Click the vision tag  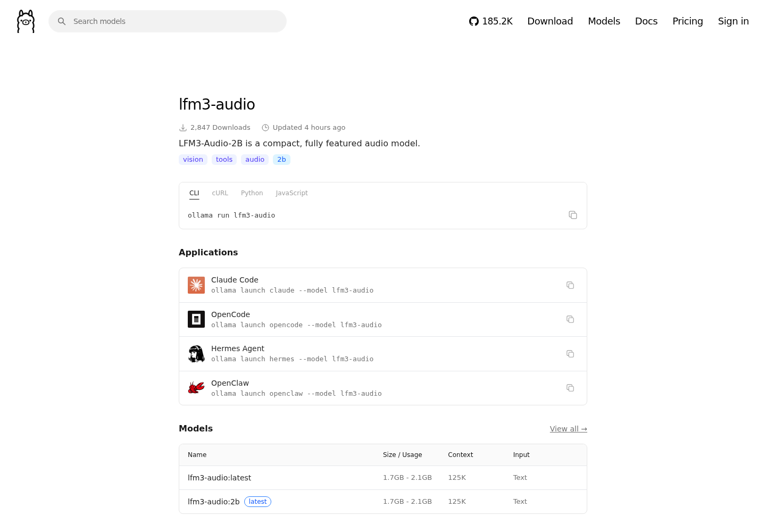click(x=193, y=160)
